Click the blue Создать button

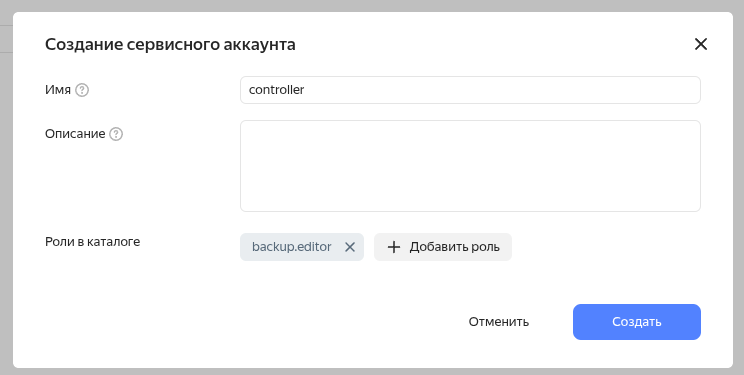[x=636, y=322]
